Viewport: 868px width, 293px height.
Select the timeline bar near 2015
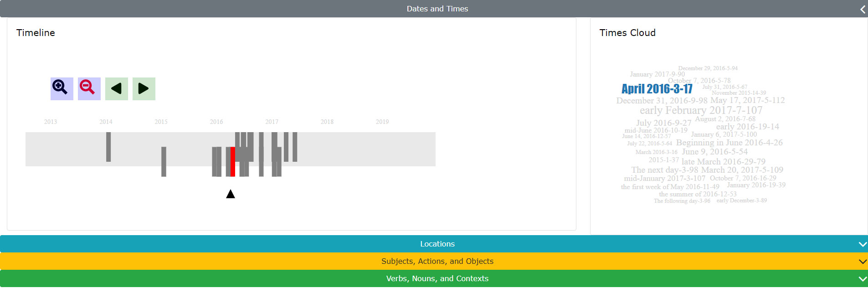[x=164, y=161]
